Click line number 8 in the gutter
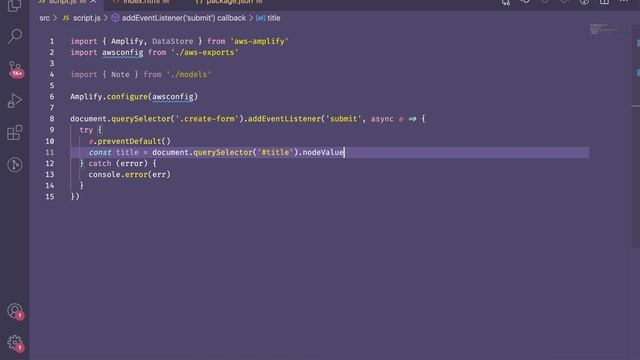The image size is (640, 360). coord(52,119)
